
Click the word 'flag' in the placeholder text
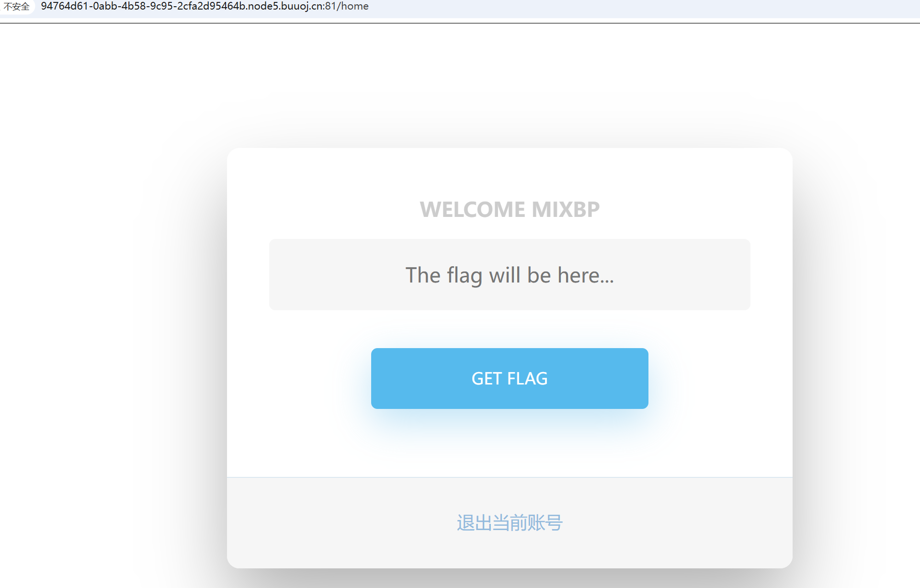[464, 275]
